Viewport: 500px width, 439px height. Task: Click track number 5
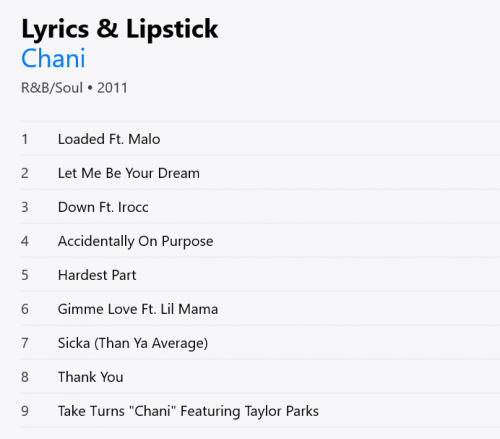point(25,275)
